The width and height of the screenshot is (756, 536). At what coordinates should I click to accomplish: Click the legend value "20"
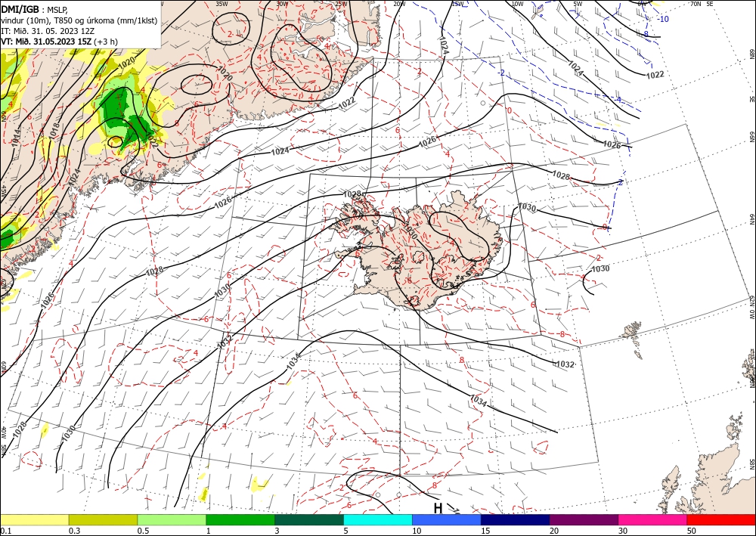pyautogui.click(x=554, y=531)
